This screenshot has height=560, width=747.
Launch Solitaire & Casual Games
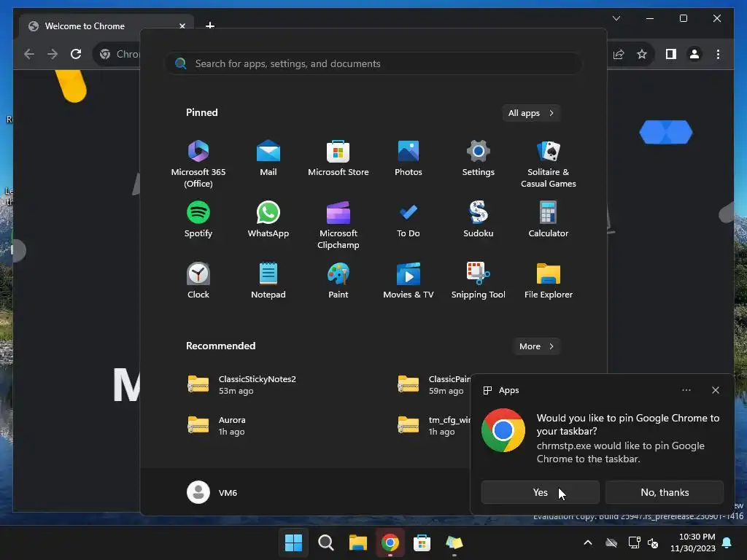(549, 164)
